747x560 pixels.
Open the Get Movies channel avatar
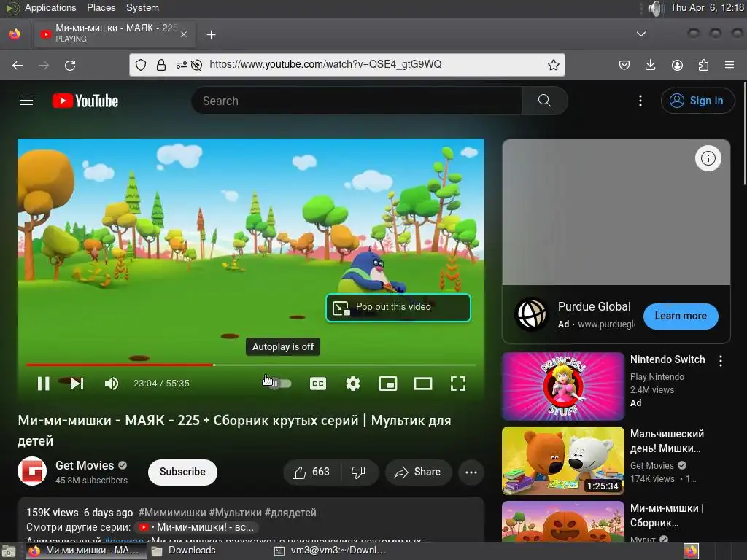tap(32, 471)
